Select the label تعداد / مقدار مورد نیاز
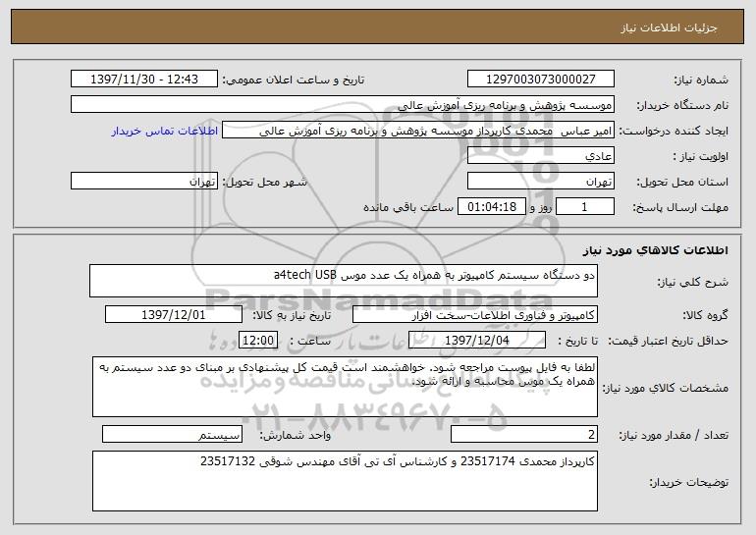This screenshot has width=756, height=535. pos(674,435)
